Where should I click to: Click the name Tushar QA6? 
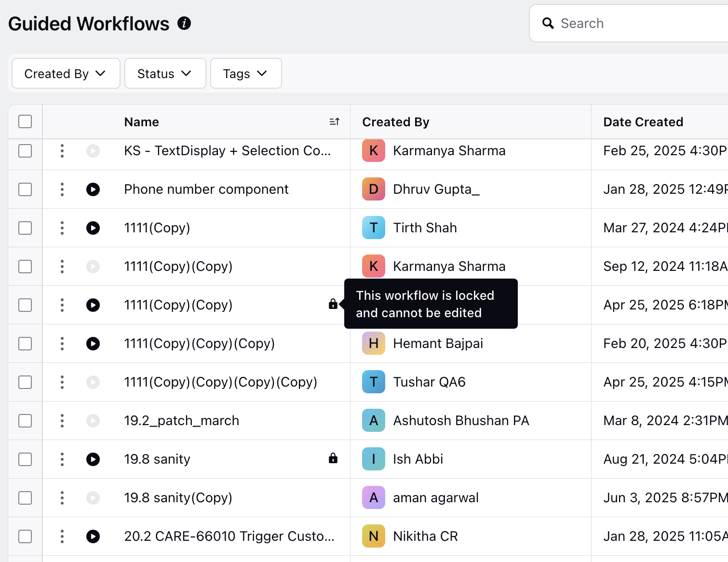pos(429,382)
